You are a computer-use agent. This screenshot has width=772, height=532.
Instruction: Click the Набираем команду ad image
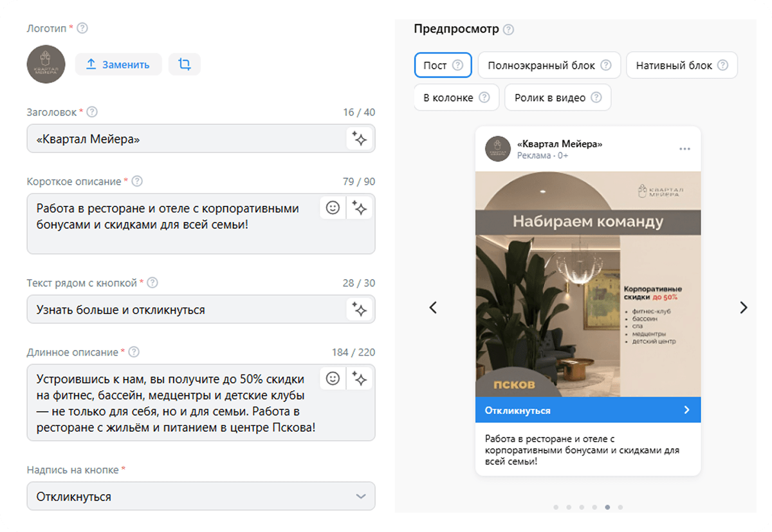tap(588, 284)
